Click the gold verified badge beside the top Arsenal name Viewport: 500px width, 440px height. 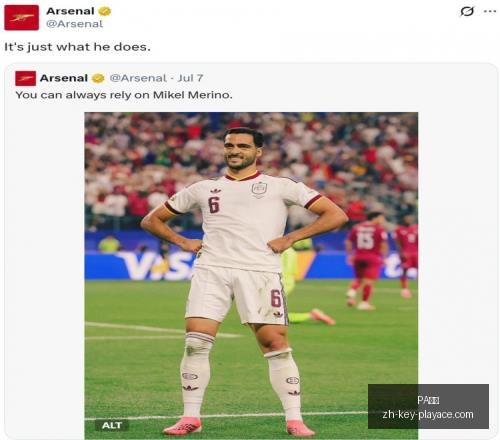(x=105, y=11)
